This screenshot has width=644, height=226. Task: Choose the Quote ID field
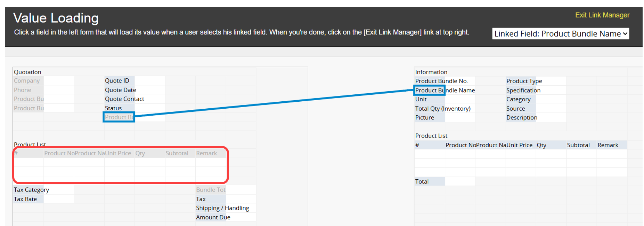117,81
